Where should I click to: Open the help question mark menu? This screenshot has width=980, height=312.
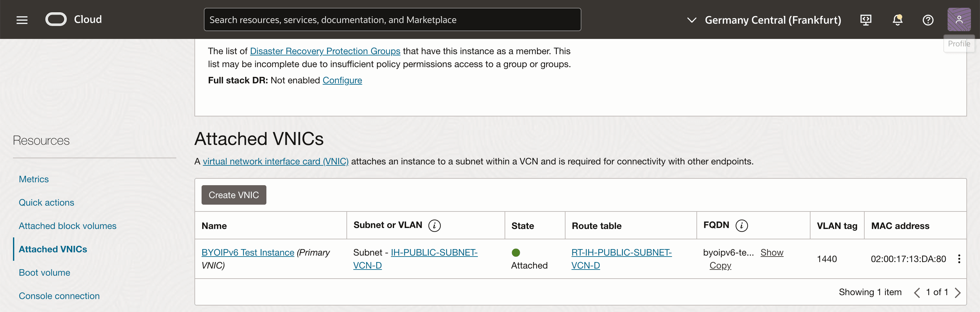pyautogui.click(x=927, y=20)
